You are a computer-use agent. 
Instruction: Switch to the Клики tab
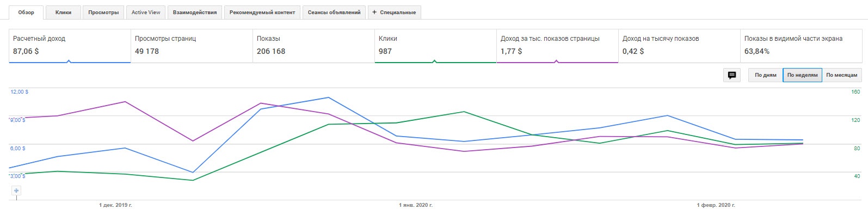tap(63, 12)
